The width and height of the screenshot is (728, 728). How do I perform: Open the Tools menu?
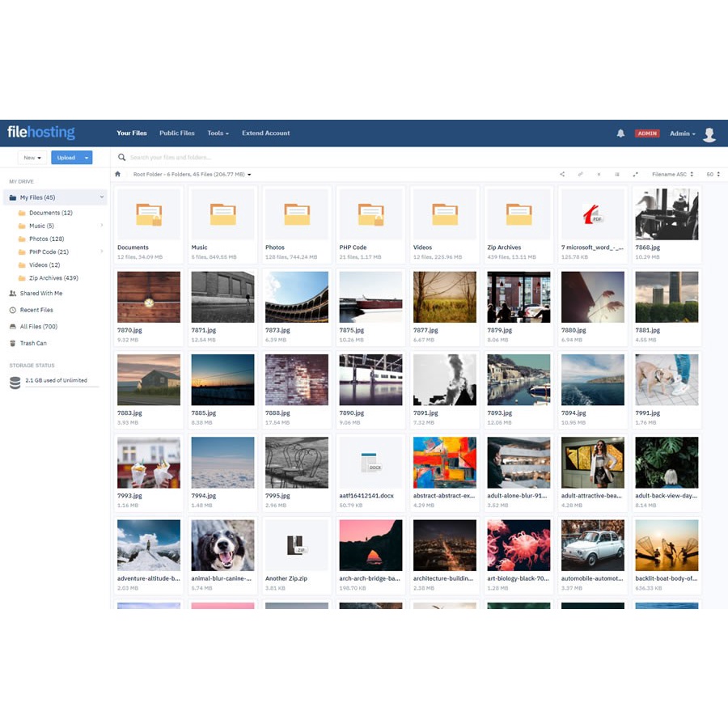click(x=217, y=133)
